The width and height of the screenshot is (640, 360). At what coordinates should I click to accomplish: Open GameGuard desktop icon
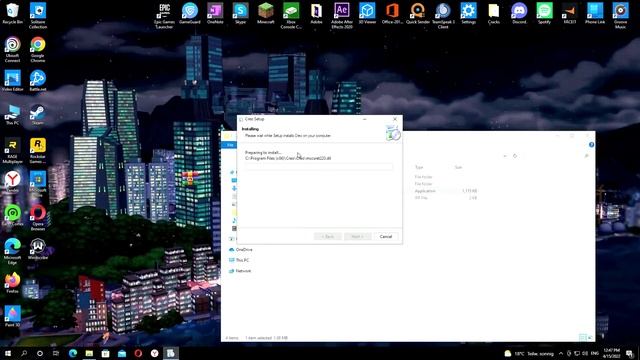(x=190, y=13)
